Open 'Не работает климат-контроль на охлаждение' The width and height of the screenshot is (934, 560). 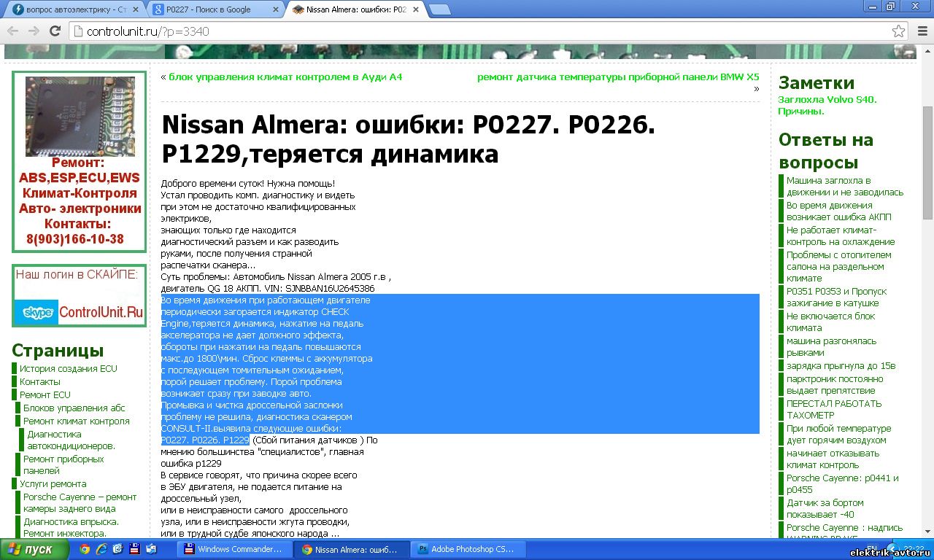tap(841, 236)
